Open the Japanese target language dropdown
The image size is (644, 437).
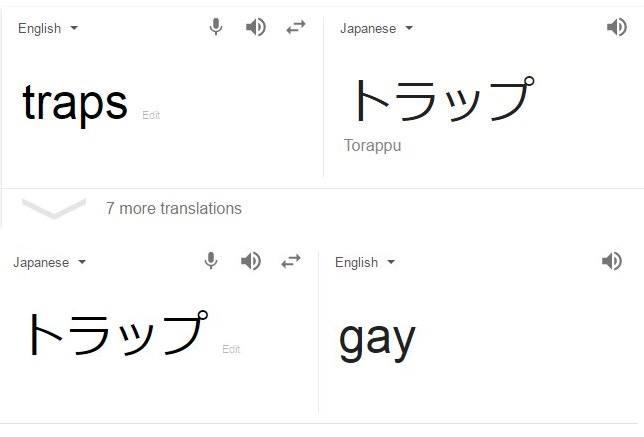pyautogui.click(x=376, y=28)
